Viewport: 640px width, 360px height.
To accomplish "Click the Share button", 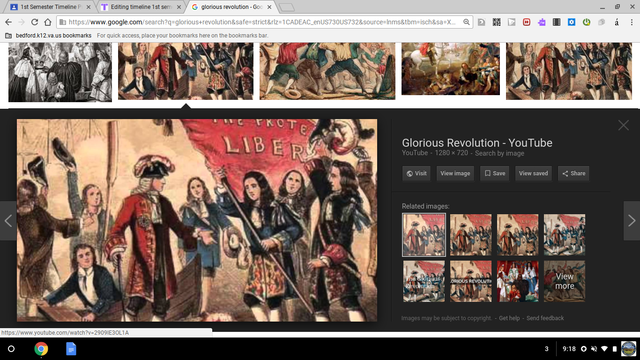I will click(x=573, y=173).
